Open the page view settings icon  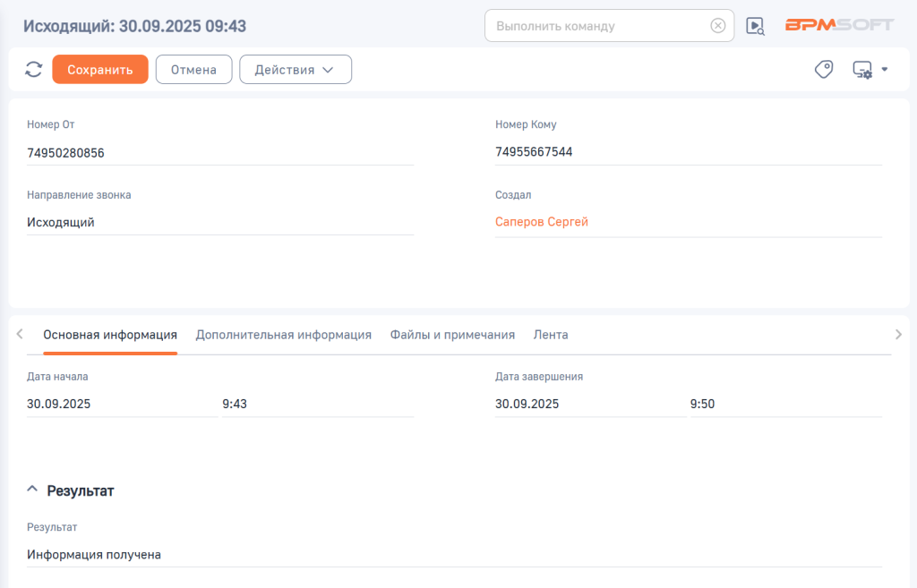pyautogui.click(x=869, y=70)
